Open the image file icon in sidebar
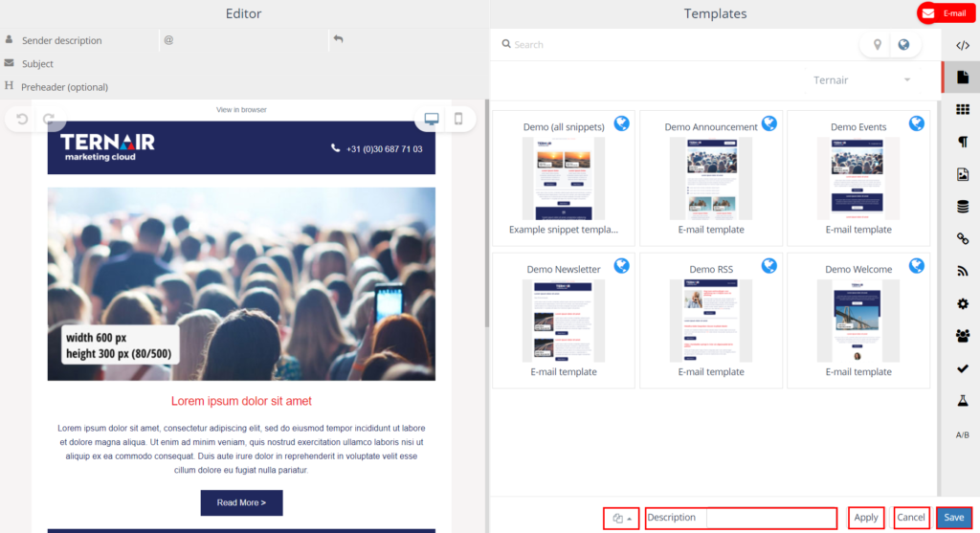The height and width of the screenshot is (533, 980). pyautogui.click(x=963, y=174)
